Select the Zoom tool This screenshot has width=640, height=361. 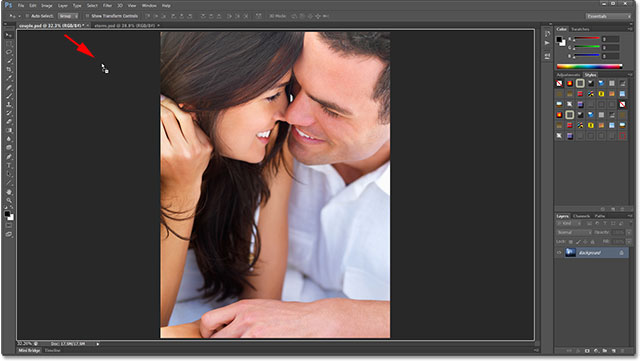point(9,201)
